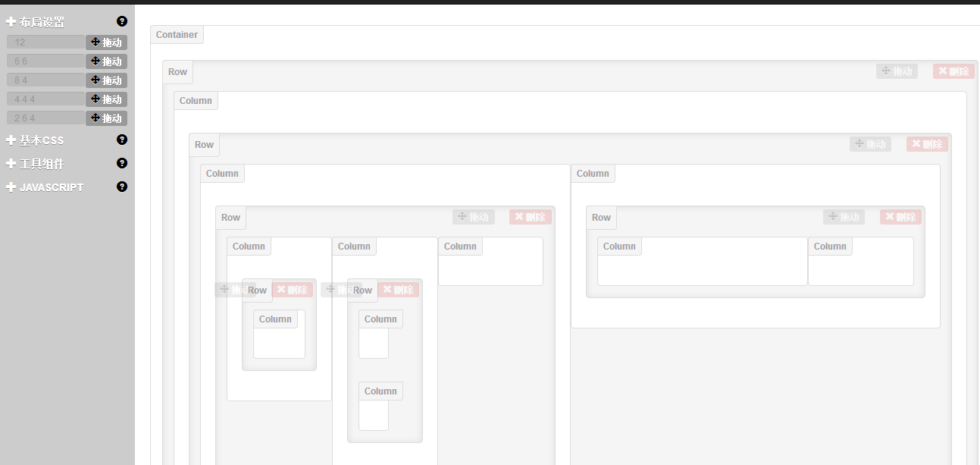Click the '6 6' grid layout input
Image resolution: width=980 pixels, height=465 pixels.
[x=45, y=61]
